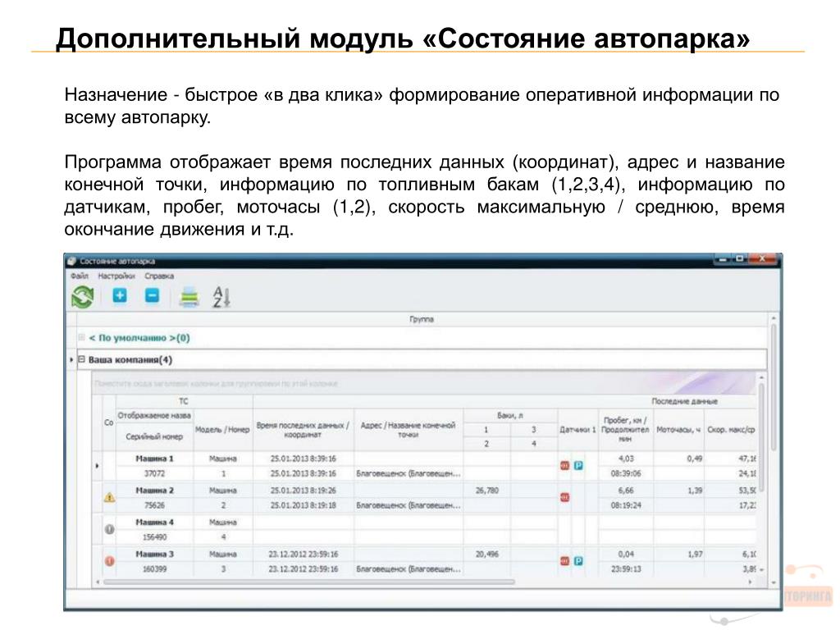Viewport: 840px width, 630px height.
Task: Click the A-Z sort icon
Action: point(221,297)
